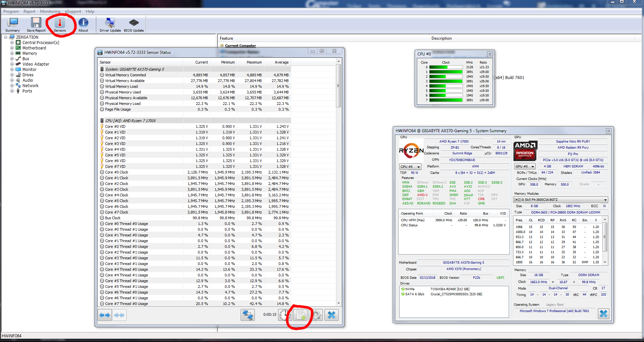Screen dimensions: 644x342
Task: Open the Summary toolbar icon
Action: (13, 25)
